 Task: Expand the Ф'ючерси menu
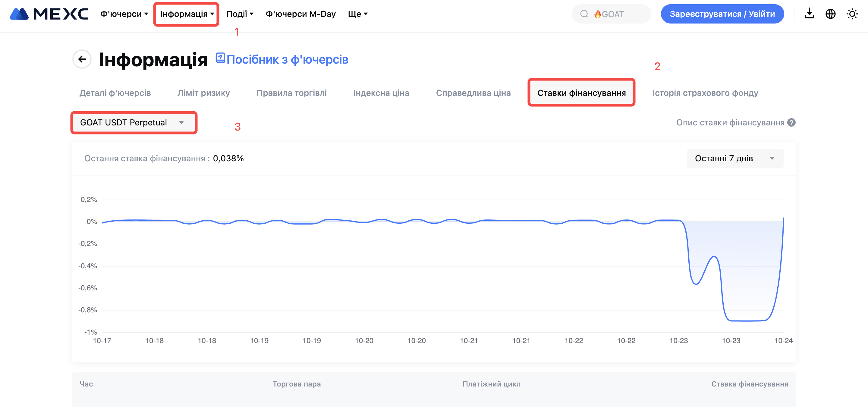[124, 14]
